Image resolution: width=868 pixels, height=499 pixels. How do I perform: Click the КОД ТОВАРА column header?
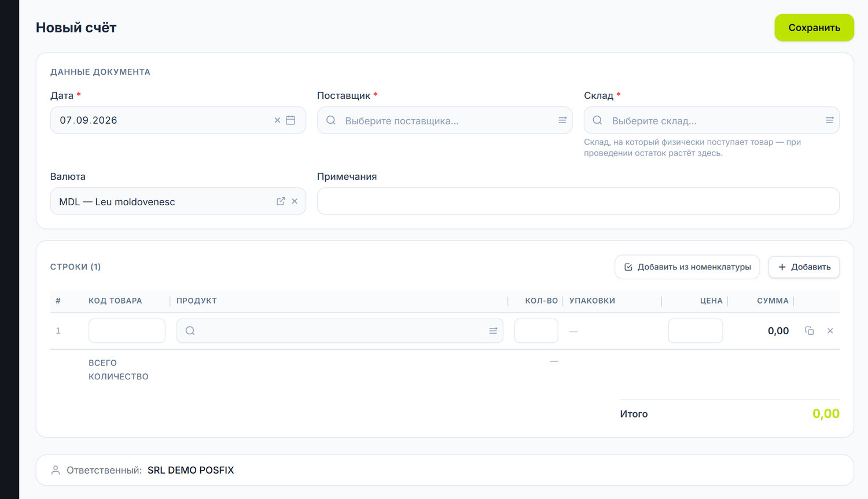click(115, 301)
